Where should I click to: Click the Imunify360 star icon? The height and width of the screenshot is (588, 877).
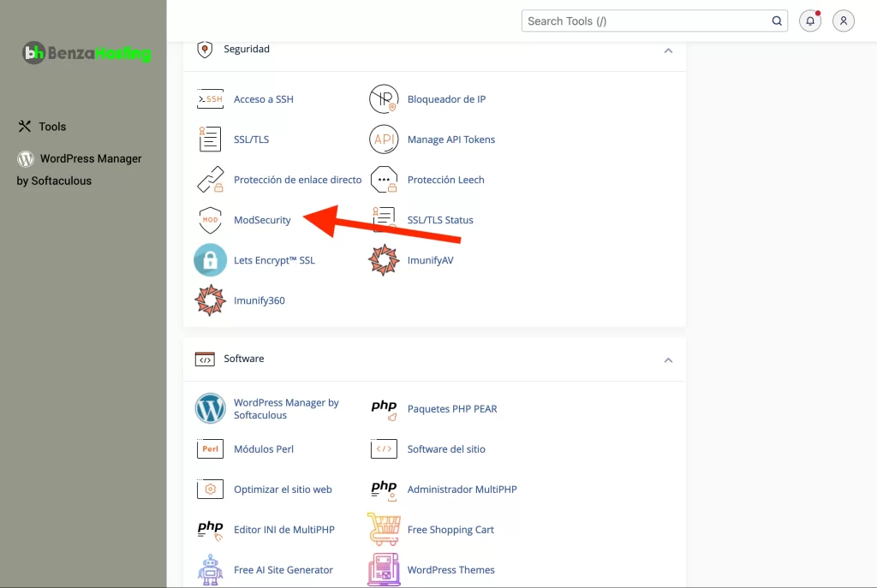(x=211, y=300)
